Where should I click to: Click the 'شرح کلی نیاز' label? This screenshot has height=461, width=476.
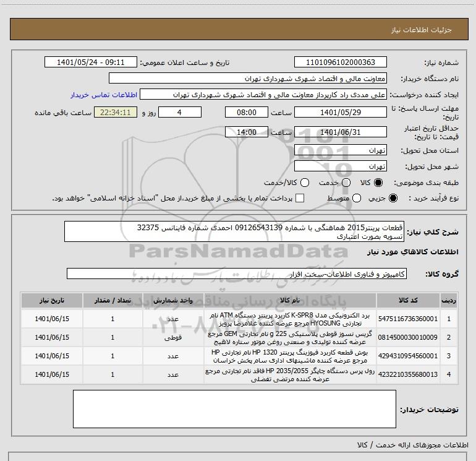click(433, 232)
